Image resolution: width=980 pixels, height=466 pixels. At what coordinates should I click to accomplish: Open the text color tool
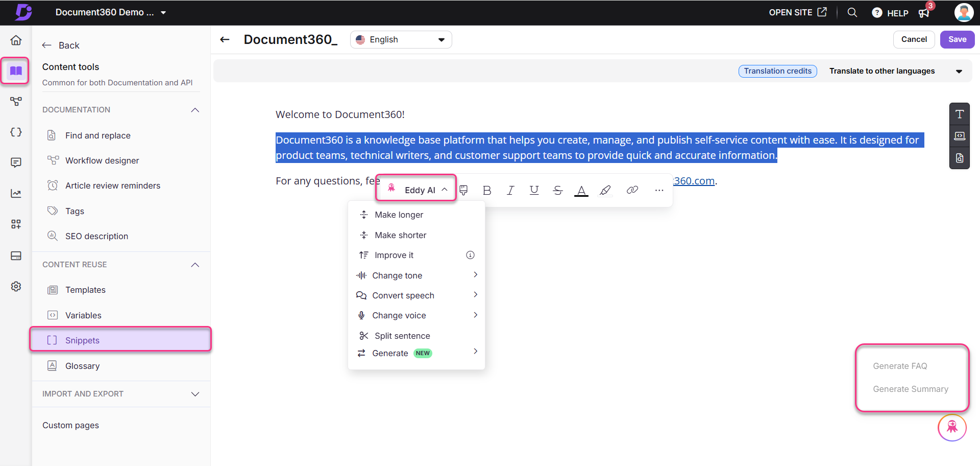pos(581,191)
